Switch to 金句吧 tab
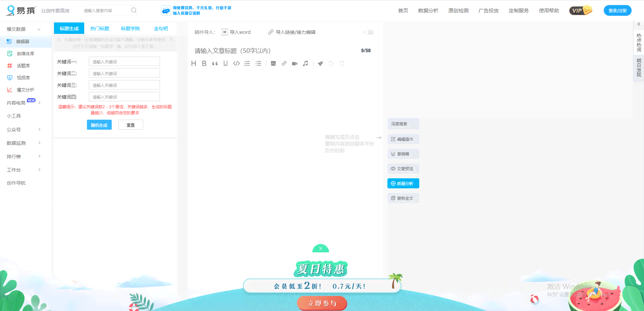 [x=161, y=28]
